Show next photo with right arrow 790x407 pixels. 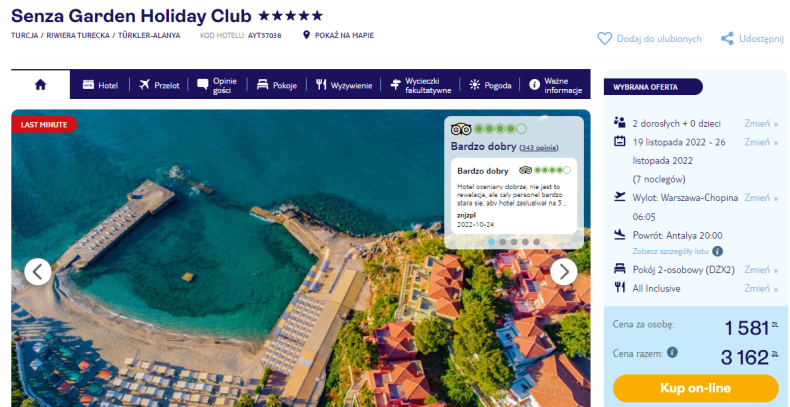point(564,272)
